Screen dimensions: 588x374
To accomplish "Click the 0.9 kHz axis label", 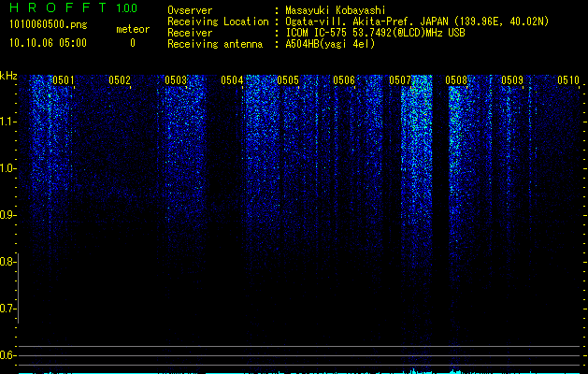I will [7, 215].
